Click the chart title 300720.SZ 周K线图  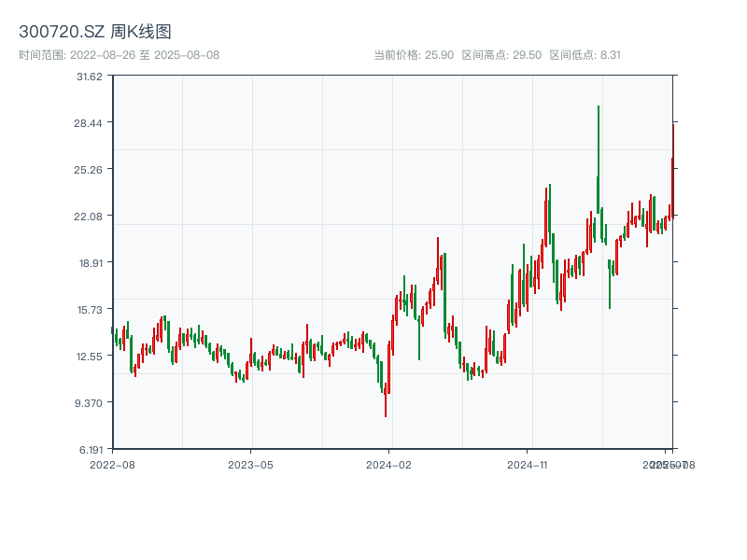95,32
